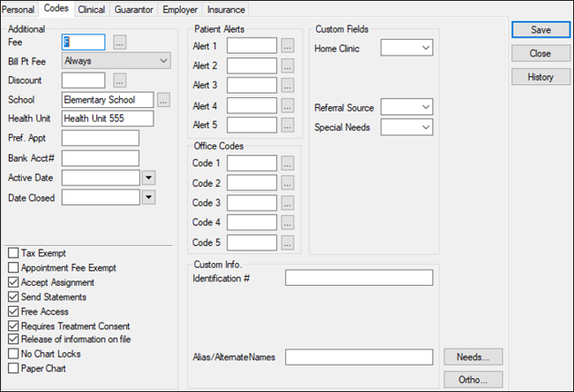Click the School field ellipsis button

(x=163, y=100)
